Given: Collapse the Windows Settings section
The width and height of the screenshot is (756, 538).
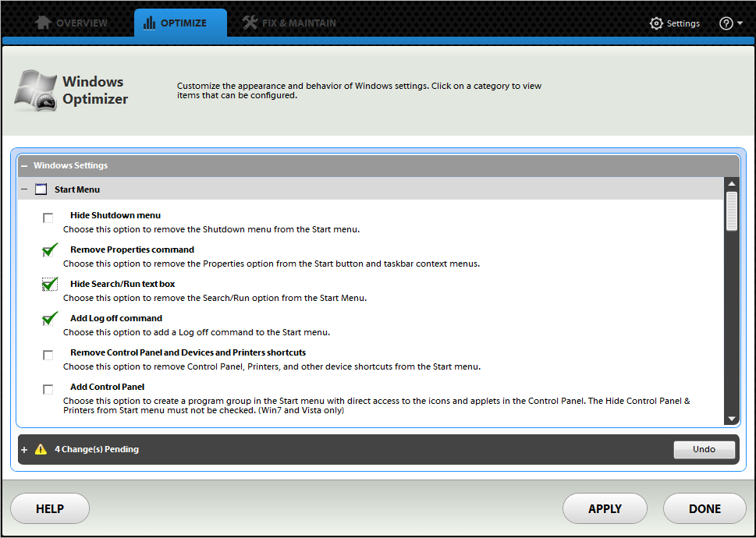Looking at the screenshot, I should tap(24, 165).
